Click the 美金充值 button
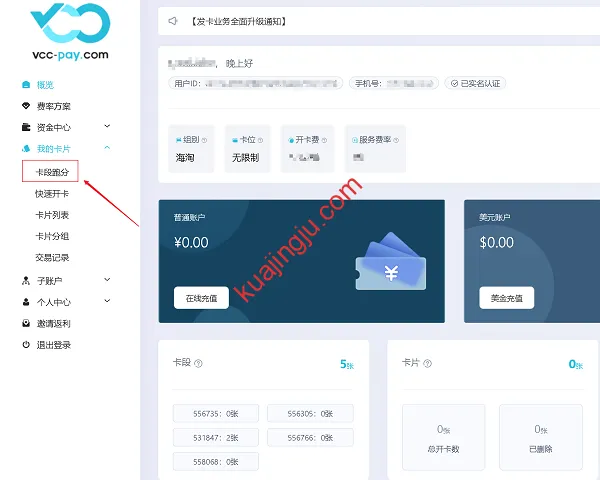Image resolution: width=600 pixels, height=480 pixels. (506, 298)
